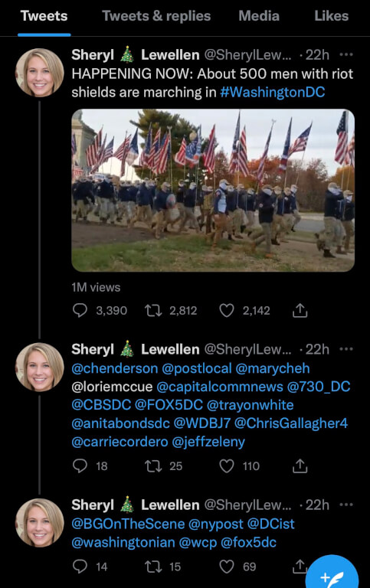This screenshot has height=588, width=370.
Task: Play the marching men with flags video
Action: click(x=213, y=191)
